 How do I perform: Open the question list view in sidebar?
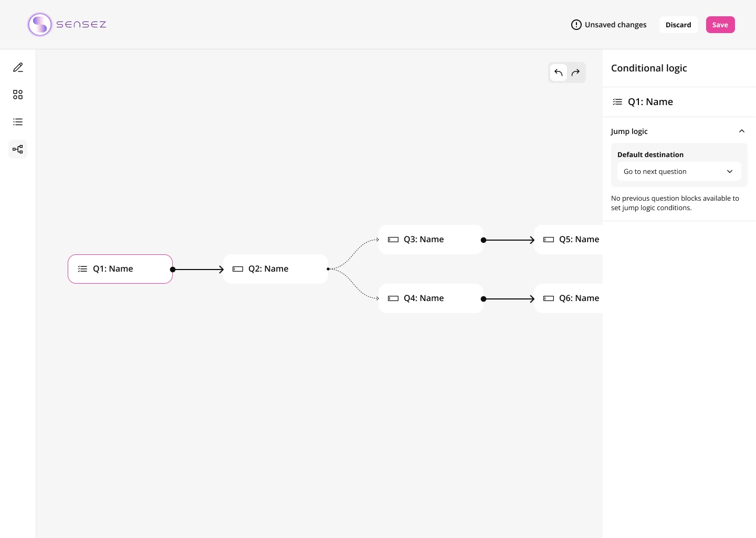[x=18, y=122]
